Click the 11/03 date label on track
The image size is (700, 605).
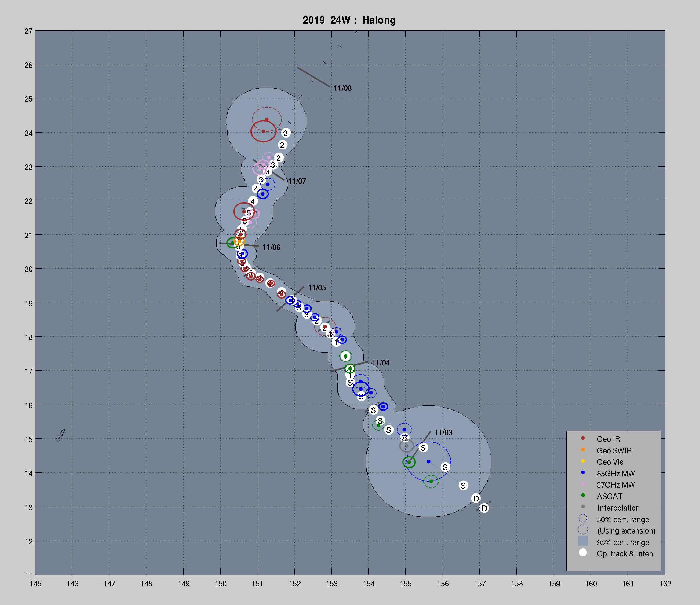click(x=443, y=433)
